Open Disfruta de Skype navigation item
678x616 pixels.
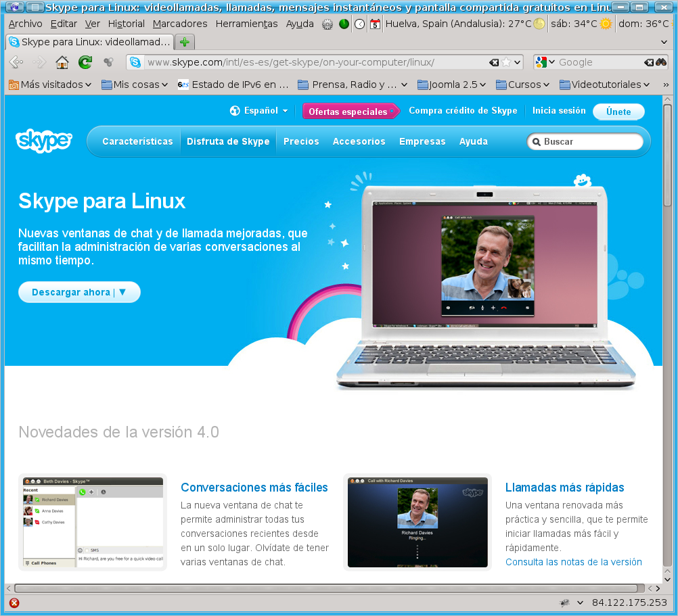click(228, 142)
